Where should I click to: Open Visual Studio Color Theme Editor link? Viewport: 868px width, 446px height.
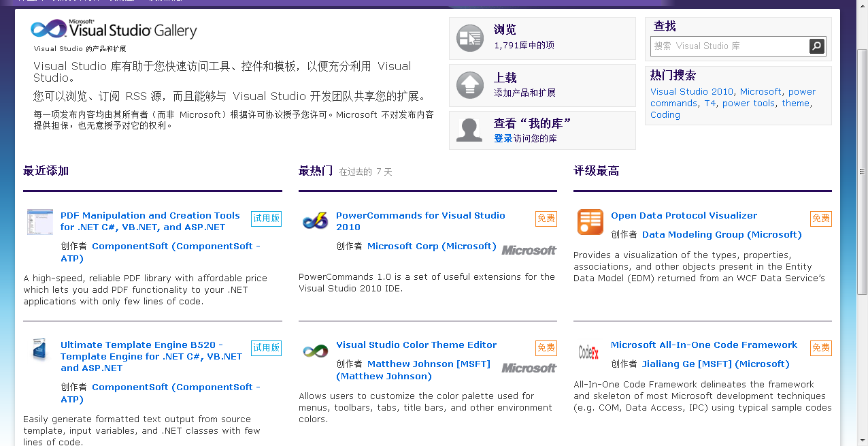click(x=416, y=345)
